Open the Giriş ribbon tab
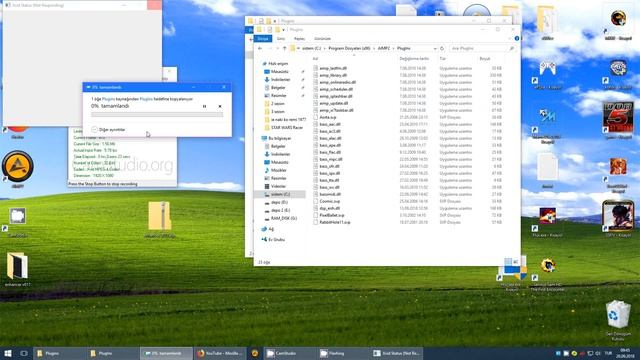The image size is (640, 360). (281, 38)
